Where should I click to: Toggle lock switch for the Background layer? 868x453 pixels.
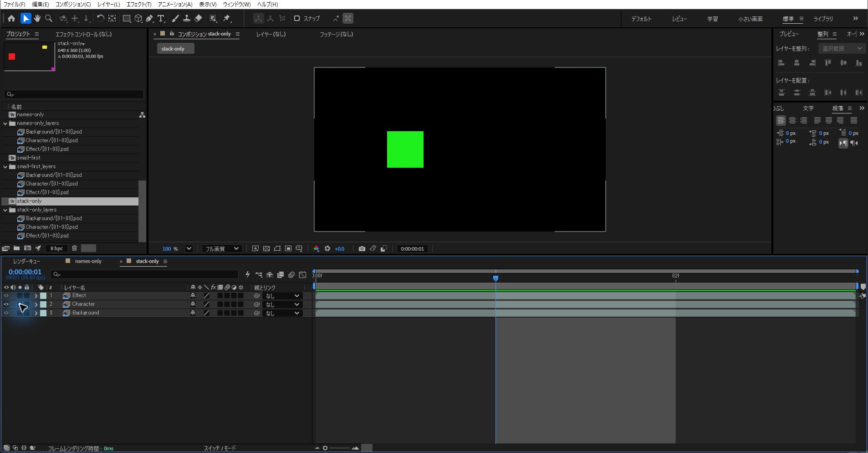(27, 313)
